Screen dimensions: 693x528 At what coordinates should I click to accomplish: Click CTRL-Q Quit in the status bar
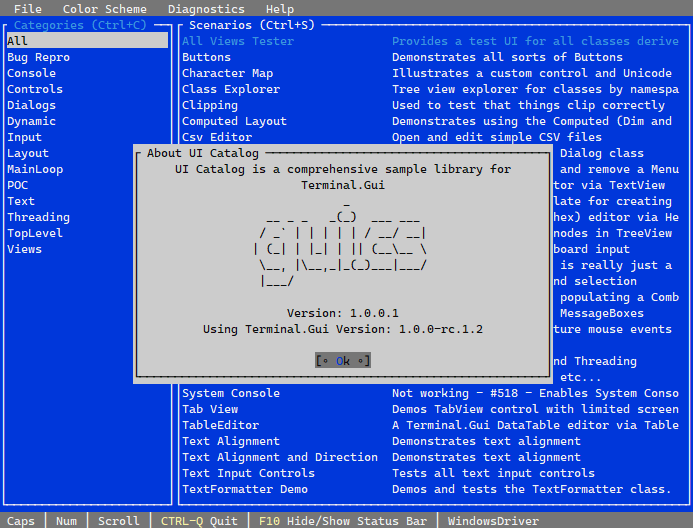(x=198, y=521)
